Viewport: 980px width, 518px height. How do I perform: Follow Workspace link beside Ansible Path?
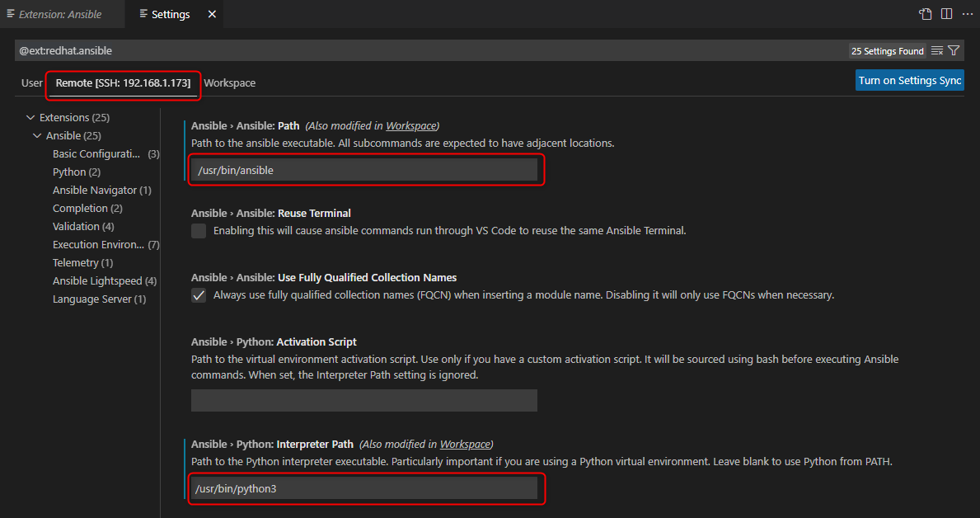click(x=410, y=125)
